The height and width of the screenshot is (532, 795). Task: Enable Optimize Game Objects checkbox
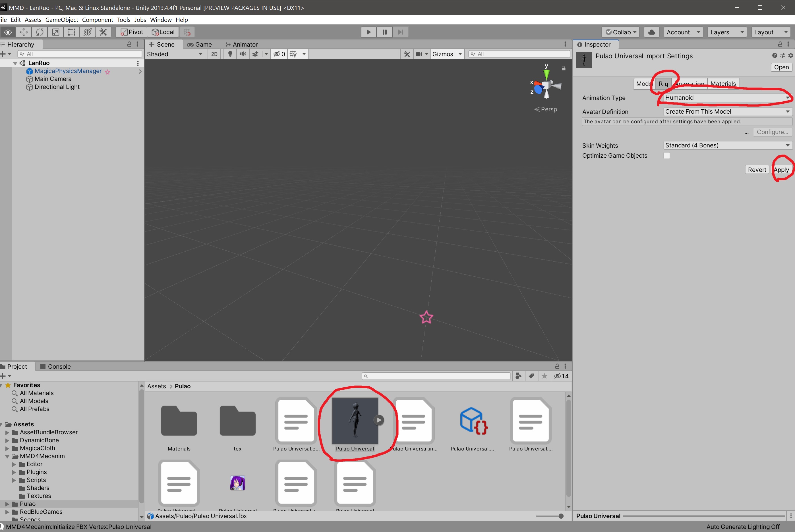pyautogui.click(x=667, y=155)
